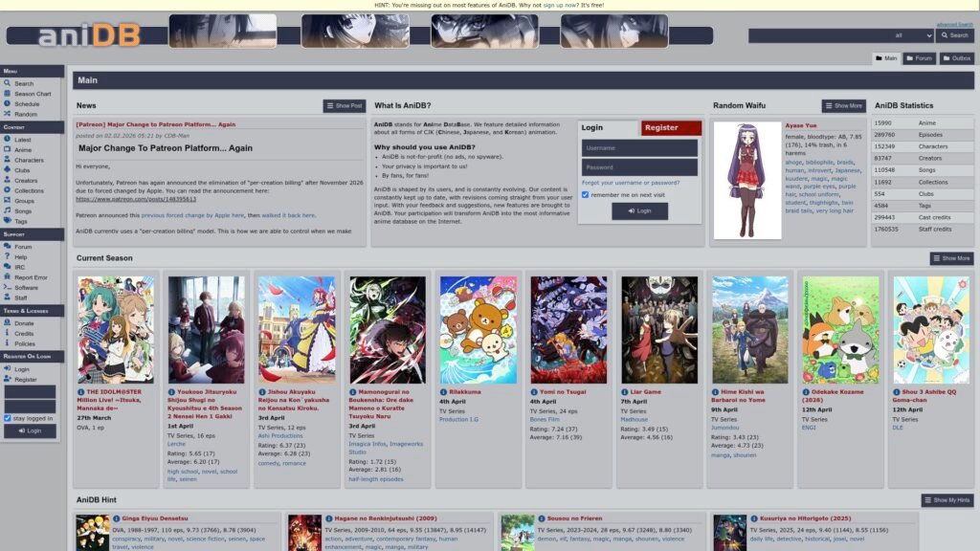
Task: Open the Rilakkuma poster thumbnail
Action: (x=478, y=330)
